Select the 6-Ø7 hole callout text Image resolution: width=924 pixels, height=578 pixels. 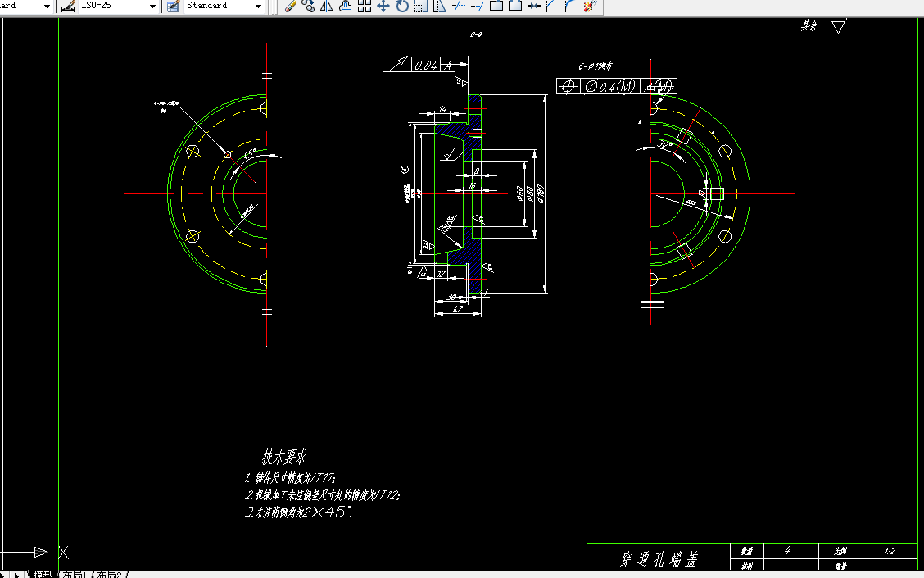tap(596, 66)
